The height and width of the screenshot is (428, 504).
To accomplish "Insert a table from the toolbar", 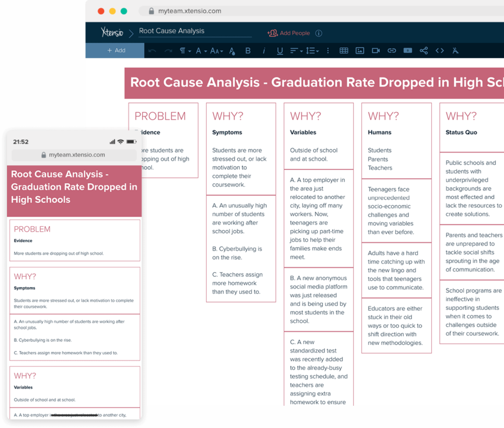I will pyautogui.click(x=343, y=51).
